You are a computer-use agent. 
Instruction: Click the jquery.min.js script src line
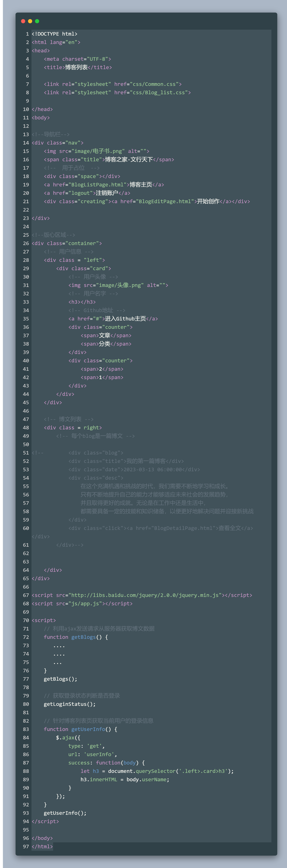[x=142, y=595]
